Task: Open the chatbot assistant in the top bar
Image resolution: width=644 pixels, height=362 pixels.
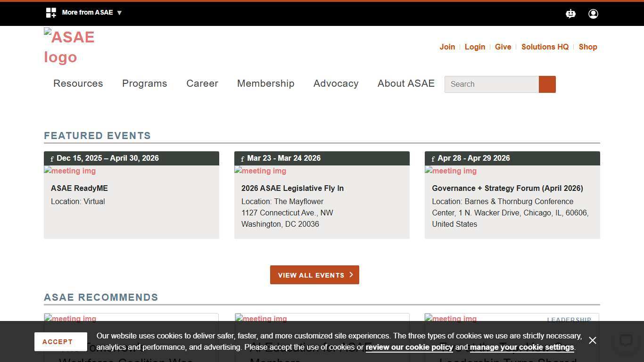Action: pyautogui.click(x=570, y=14)
